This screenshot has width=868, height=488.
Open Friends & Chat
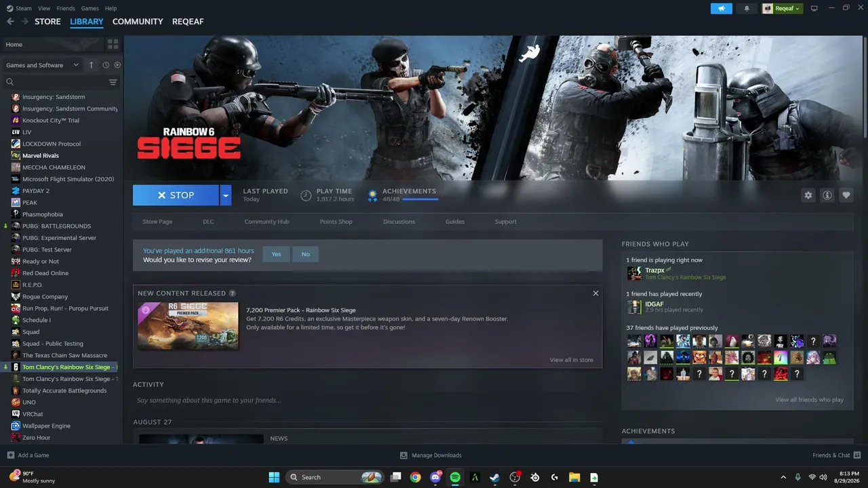tap(836, 455)
